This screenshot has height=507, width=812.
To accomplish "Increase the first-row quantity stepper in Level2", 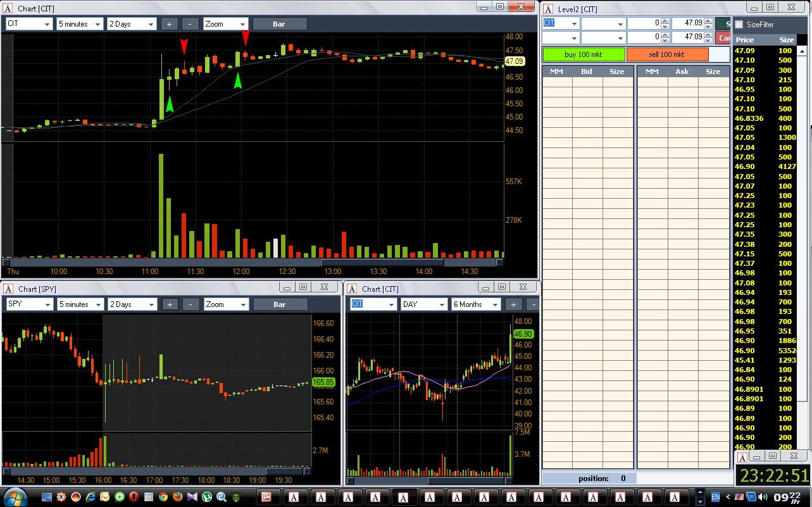I will point(664,20).
